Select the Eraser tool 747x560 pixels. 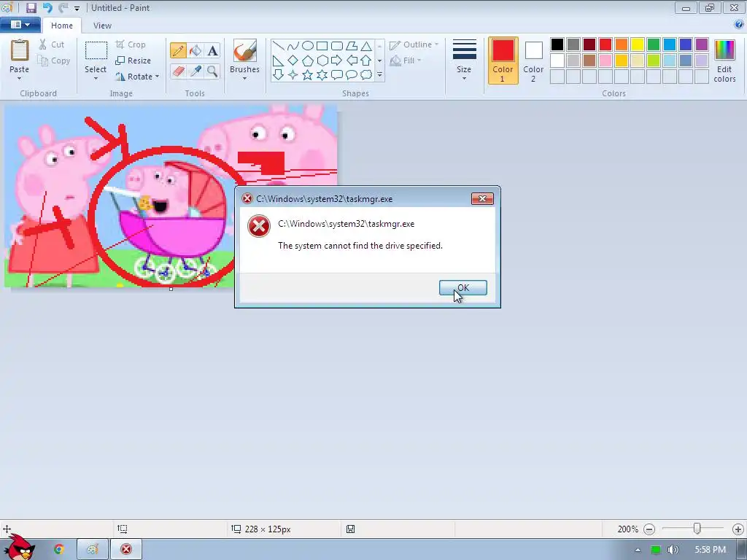tap(178, 71)
